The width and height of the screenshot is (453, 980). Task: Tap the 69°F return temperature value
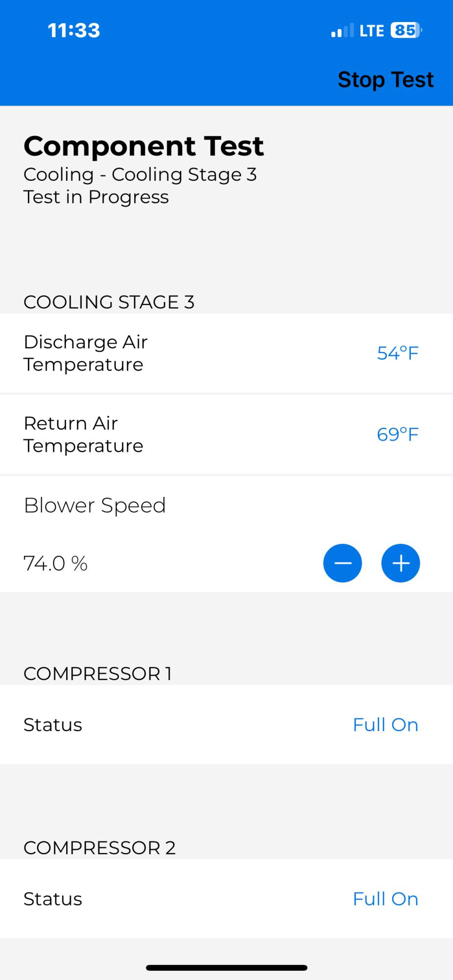[398, 435]
